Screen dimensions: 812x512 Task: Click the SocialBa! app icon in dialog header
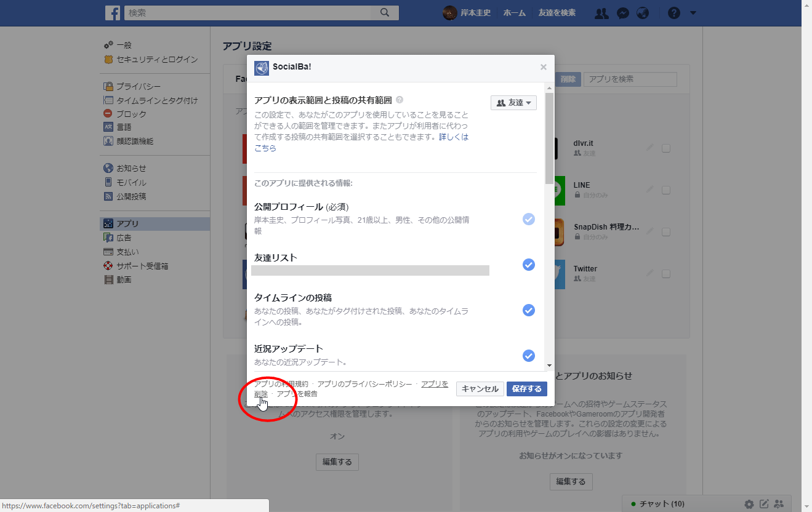click(262, 68)
